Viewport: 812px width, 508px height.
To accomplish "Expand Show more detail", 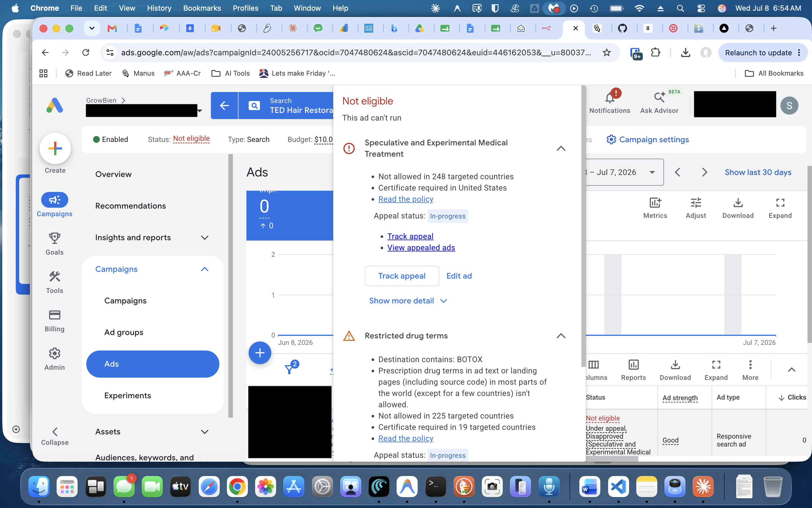I will coord(408,301).
